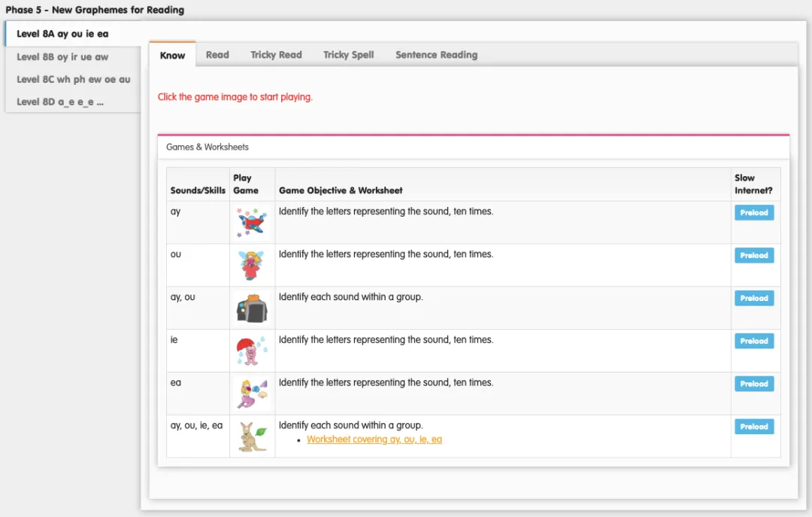Select Level 8A ay ou ie ea
The image size is (812, 517).
[x=62, y=34]
